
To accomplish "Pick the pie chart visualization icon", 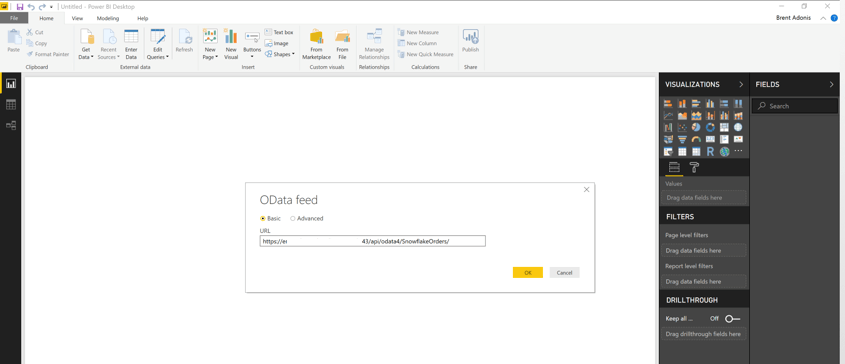I will 696,127.
